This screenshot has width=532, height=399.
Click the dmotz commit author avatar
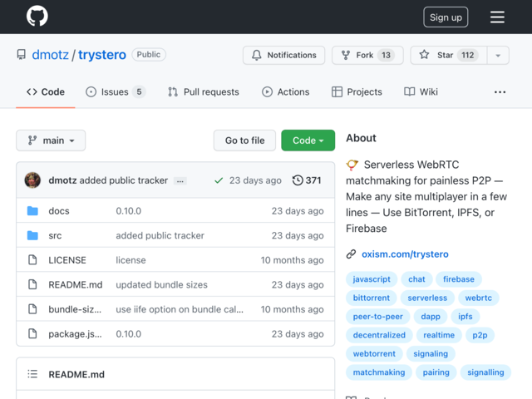[32, 180]
